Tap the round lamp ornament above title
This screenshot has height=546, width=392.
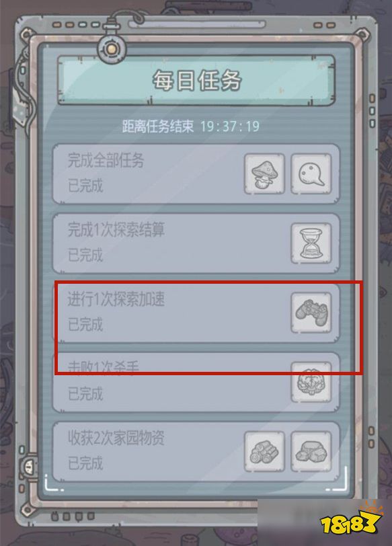click(111, 49)
